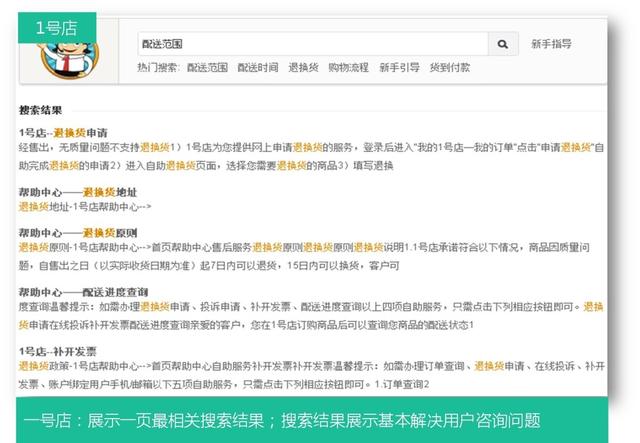The height and width of the screenshot is (443, 640).
Task: Open result 1号店--补开发票
Action: tap(58, 351)
